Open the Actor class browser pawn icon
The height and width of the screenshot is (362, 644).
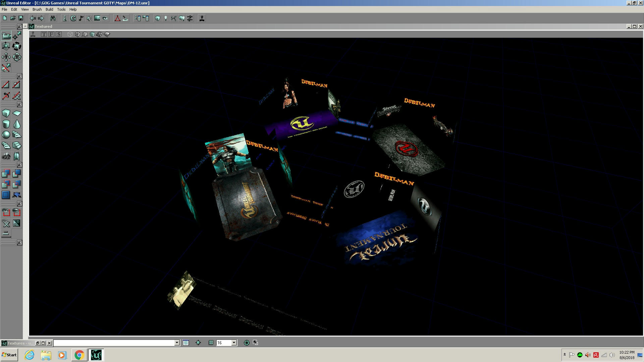(x=65, y=18)
